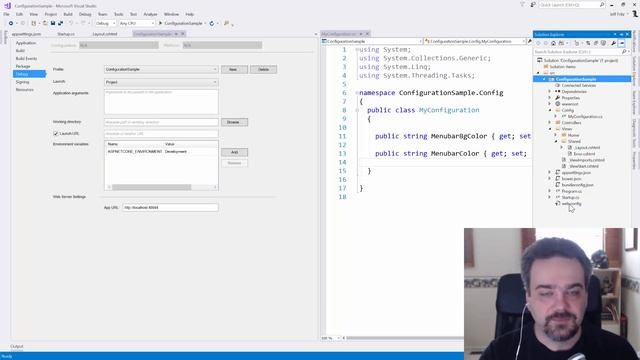Click the Working directory input field

161,122
